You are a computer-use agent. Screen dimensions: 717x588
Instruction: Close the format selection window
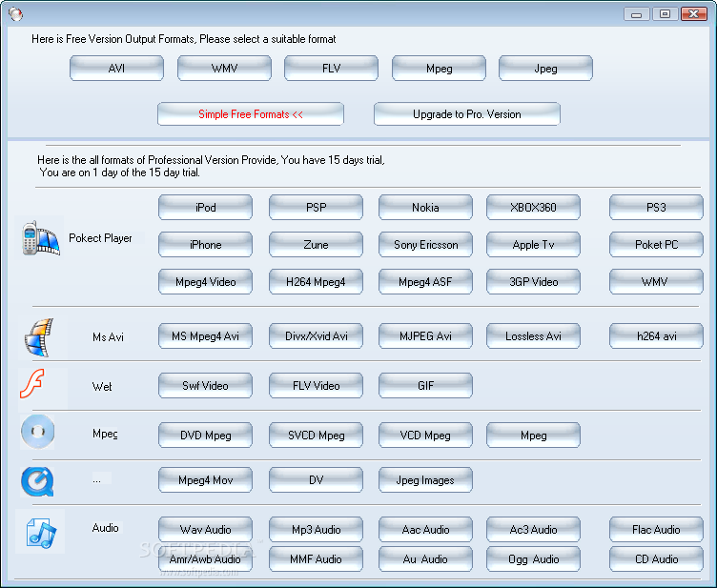point(694,14)
